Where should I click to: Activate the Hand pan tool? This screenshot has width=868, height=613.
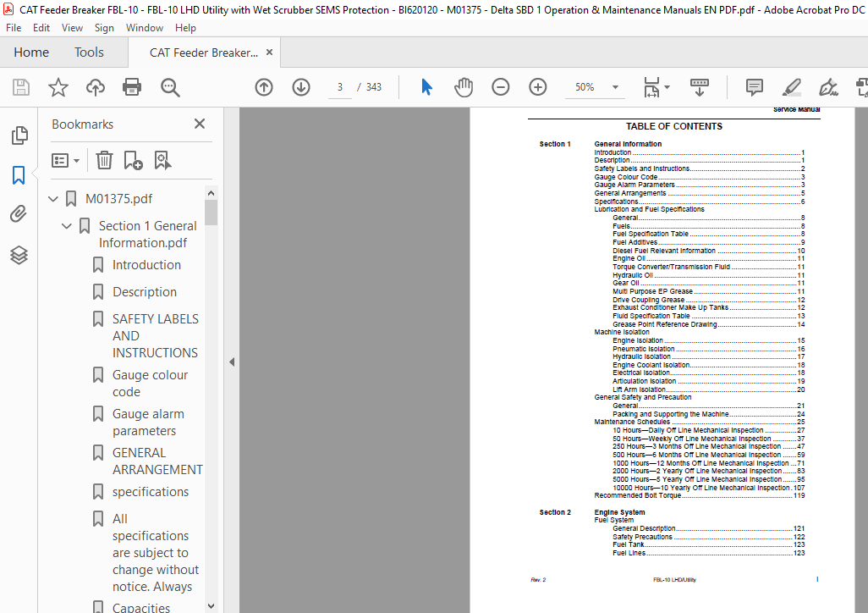[464, 87]
